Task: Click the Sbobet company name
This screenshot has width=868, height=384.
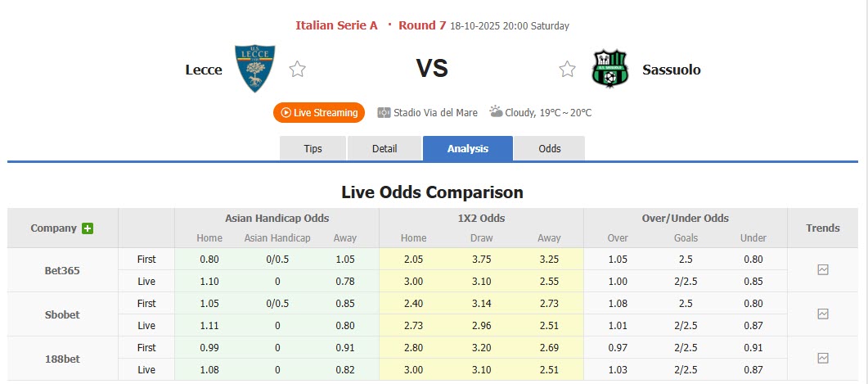Action: (62, 314)
